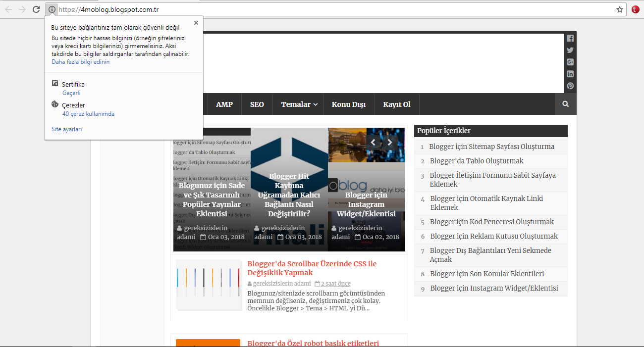The height and width of the screenshot is (347, 644).
Task: Open the Konu Dışı menu item
Action: (349, 104)
